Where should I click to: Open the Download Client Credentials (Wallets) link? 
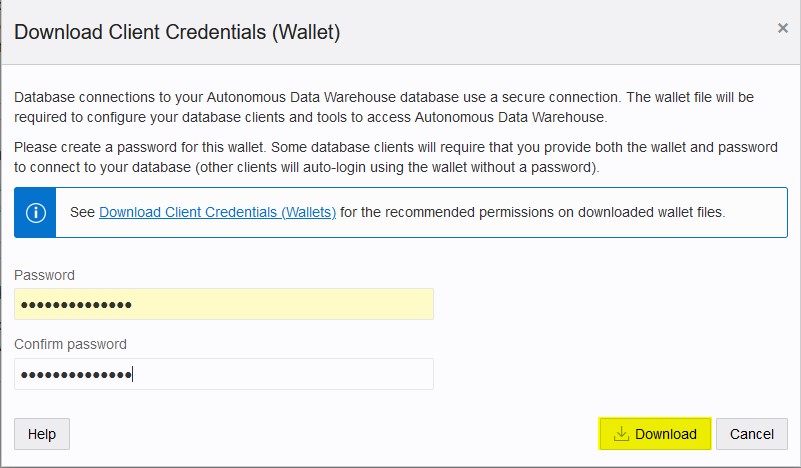pyautogui.click(x=217, y=212)
